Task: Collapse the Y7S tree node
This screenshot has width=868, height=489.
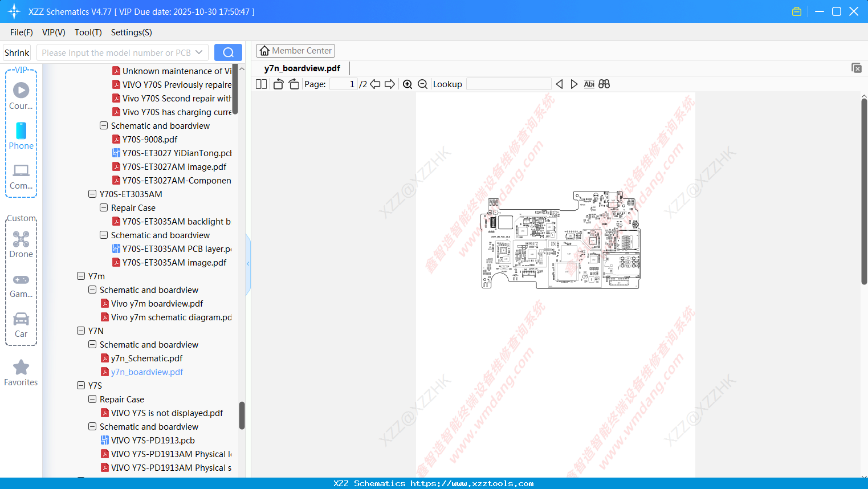Action: (81, 385)
